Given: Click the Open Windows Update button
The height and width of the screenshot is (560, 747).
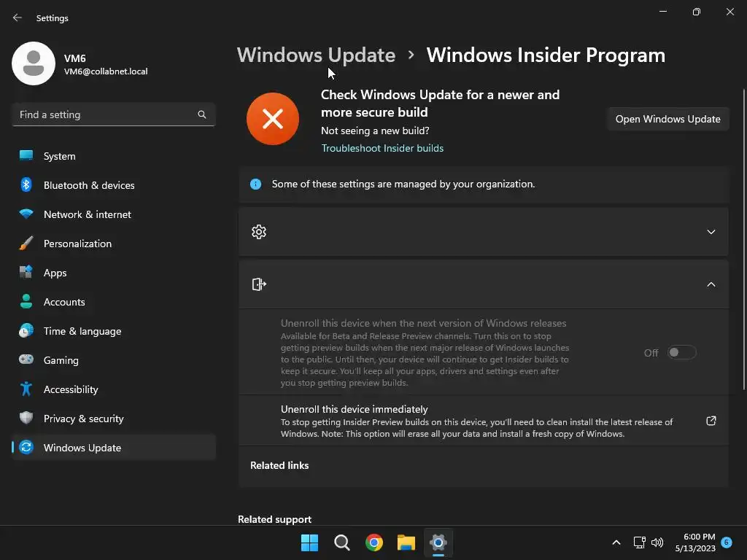Looking at the screenshot, I should point(668,119).
